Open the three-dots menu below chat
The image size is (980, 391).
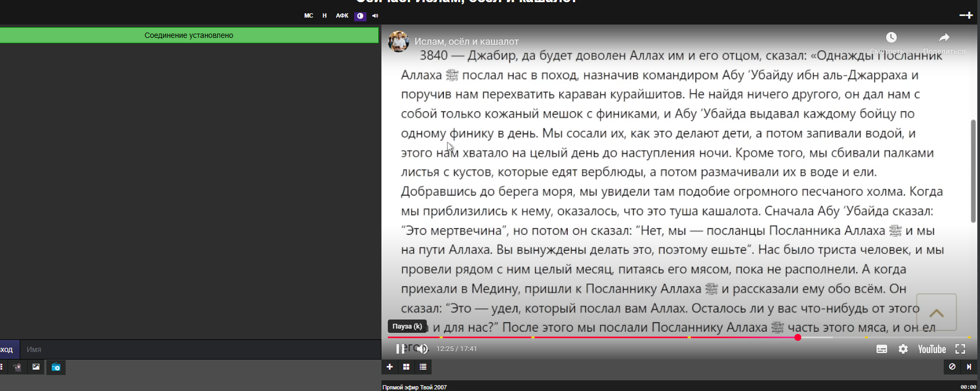pos(2,367)
